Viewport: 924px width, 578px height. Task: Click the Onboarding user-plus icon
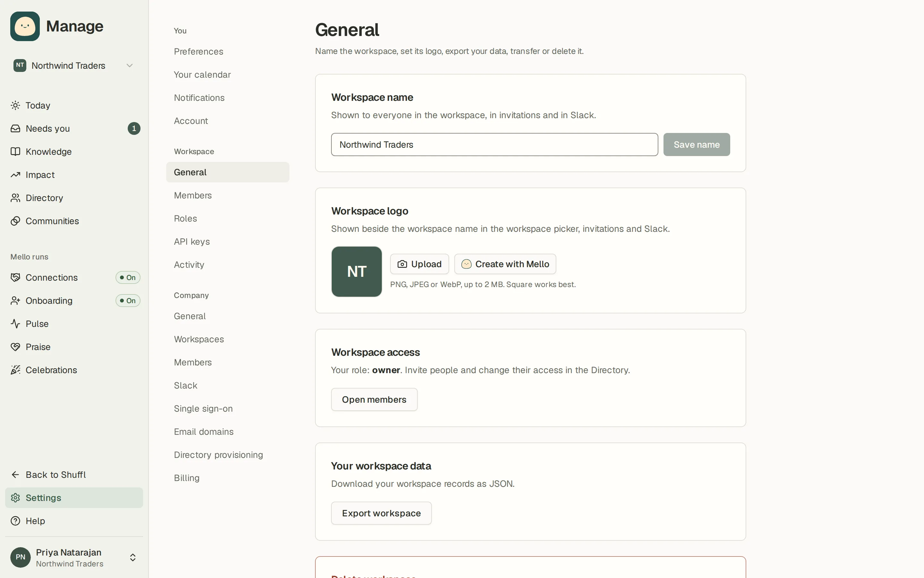pos(15,301)
